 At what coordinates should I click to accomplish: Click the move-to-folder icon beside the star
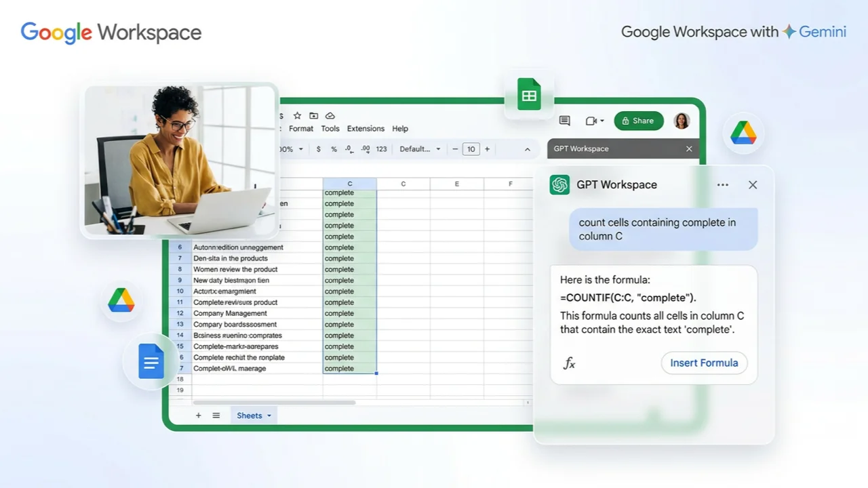point(313,116)
